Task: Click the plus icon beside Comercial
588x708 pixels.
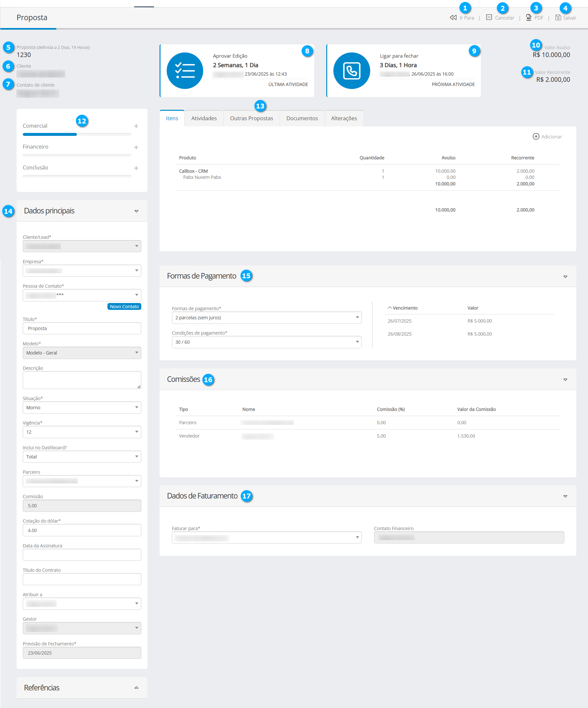Action: tap(136, 126)
